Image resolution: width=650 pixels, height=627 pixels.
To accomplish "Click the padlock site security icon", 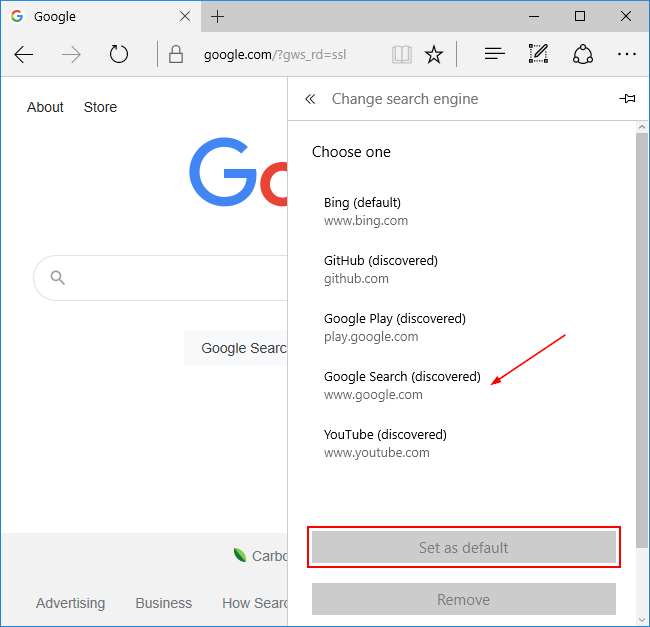I will pos(176,54).
